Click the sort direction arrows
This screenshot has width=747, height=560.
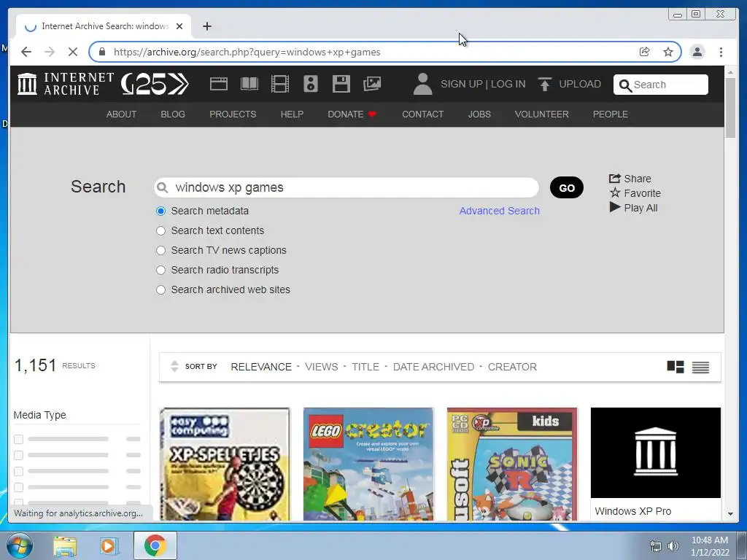coord(174,366)
